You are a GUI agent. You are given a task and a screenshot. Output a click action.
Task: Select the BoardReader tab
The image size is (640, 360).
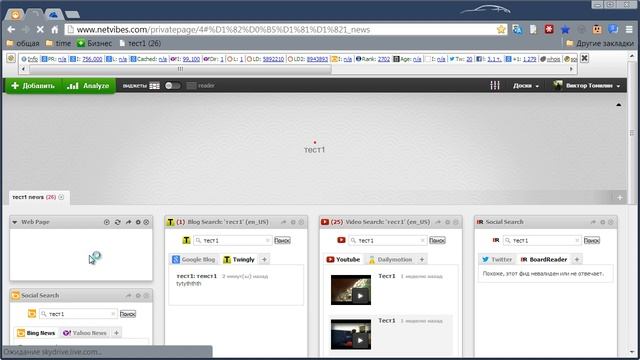coord(544,259)
